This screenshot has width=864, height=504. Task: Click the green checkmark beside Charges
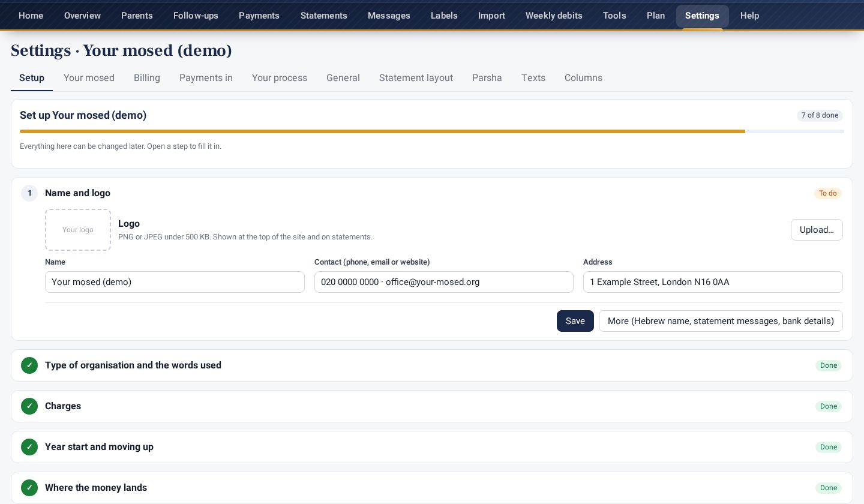29,406
